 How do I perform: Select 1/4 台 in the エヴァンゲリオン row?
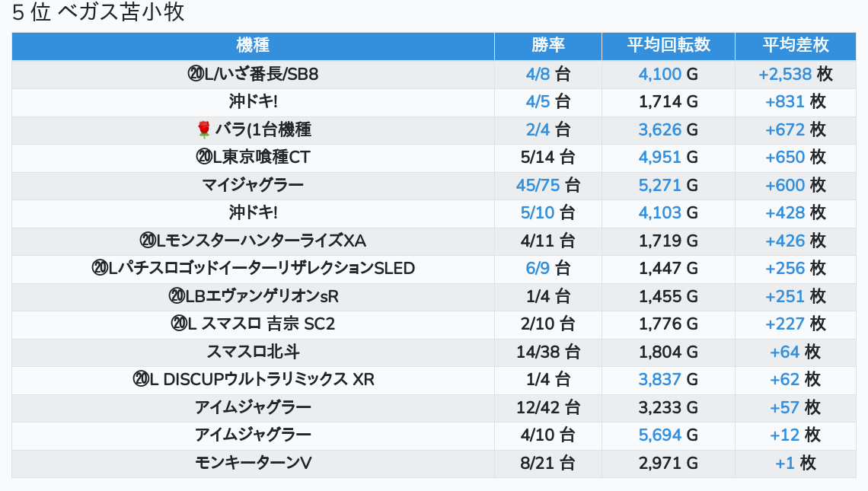(548, 296)
